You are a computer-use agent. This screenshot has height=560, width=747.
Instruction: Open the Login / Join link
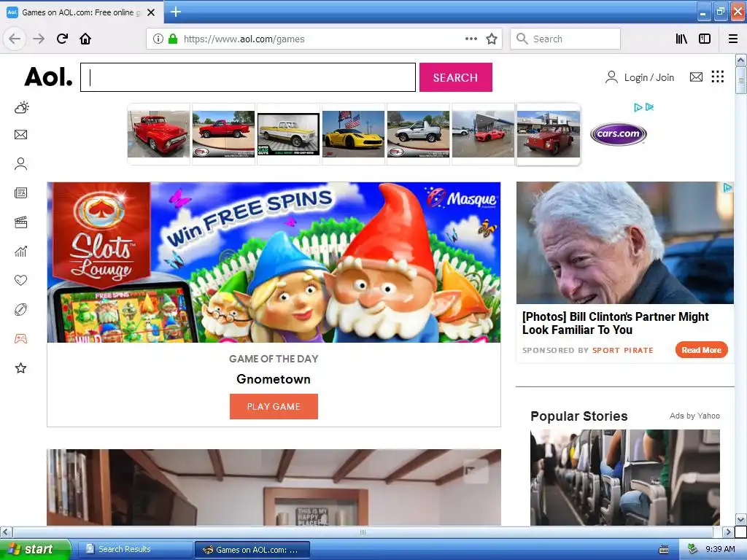coord(640,77)
